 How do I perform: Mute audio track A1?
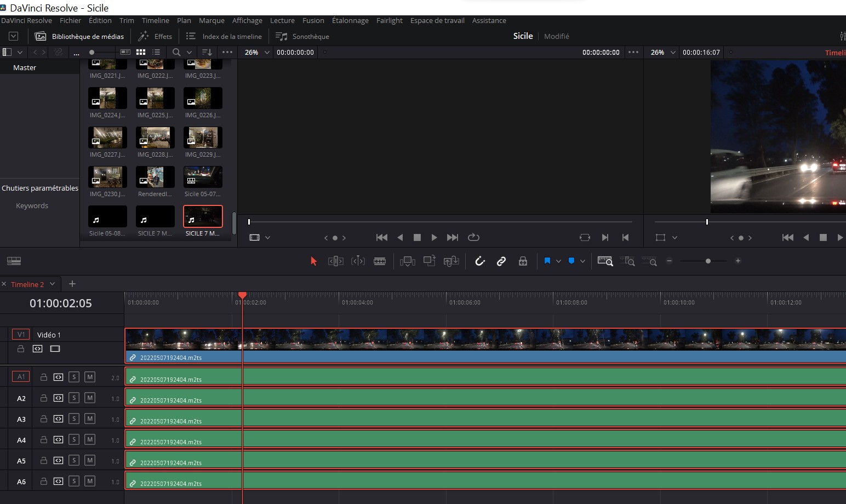coord(90,377)
